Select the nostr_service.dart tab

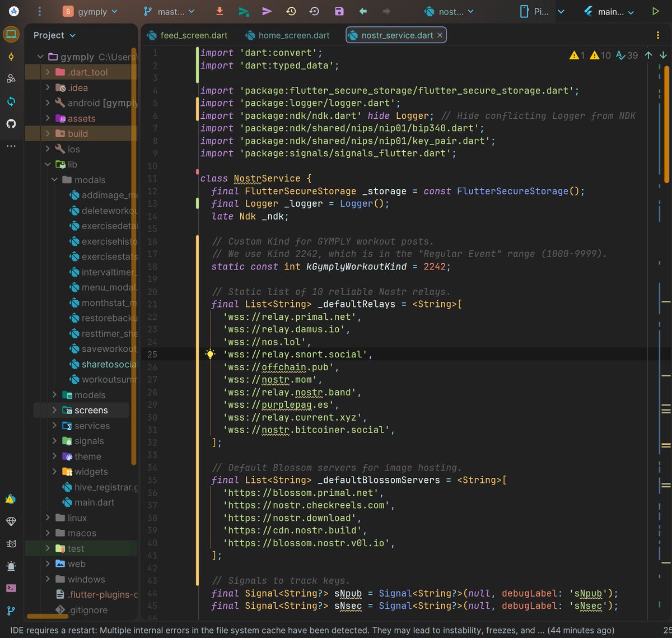tap(397, 35)
